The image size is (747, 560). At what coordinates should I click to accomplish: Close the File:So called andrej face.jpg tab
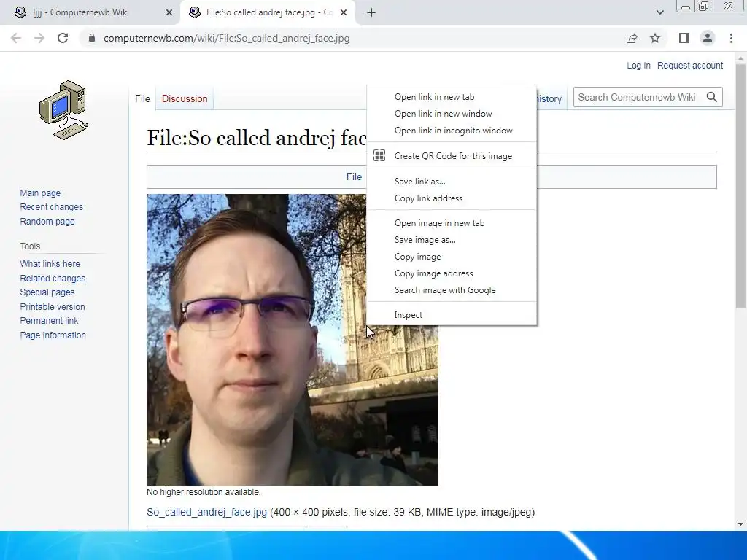tap(344, 12)
